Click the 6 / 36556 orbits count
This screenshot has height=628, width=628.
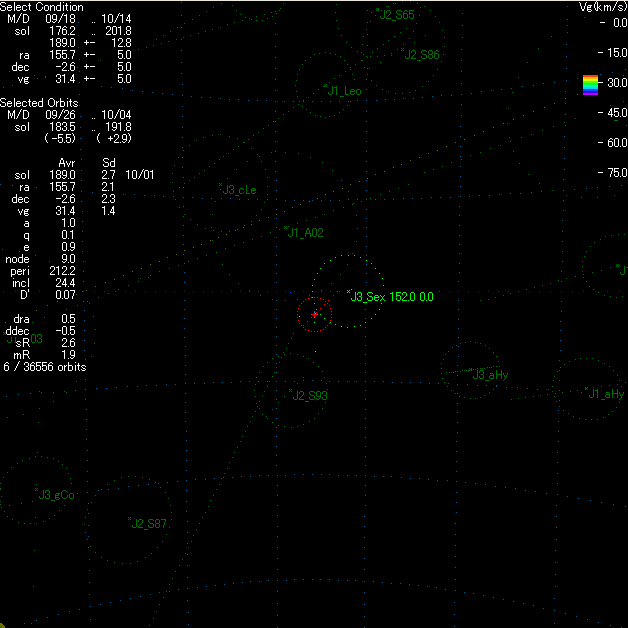pos(45,367)
